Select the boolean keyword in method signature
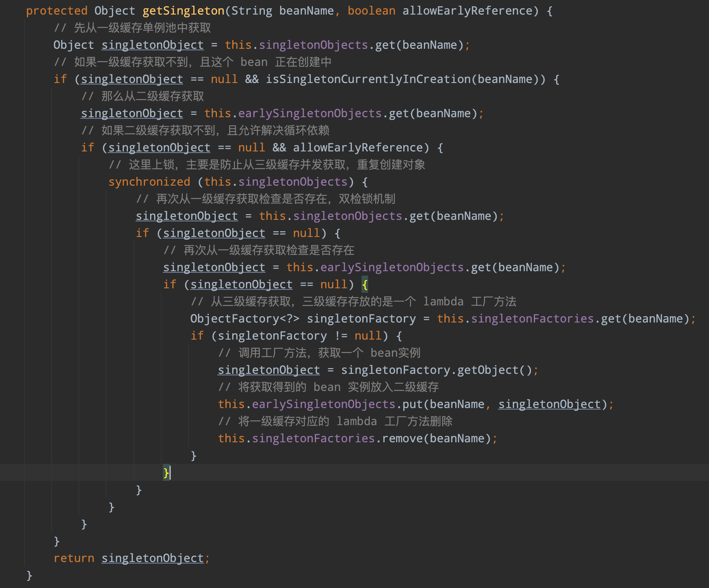Viewport: 709px width, 588px height. click(371, 11)
